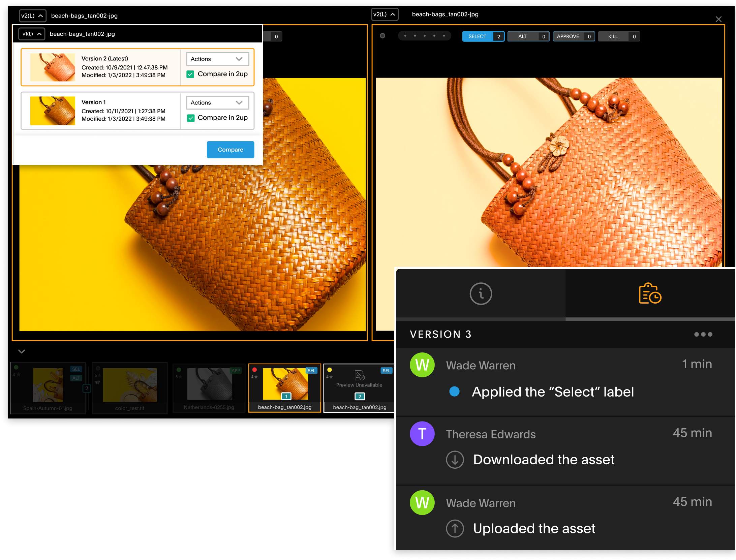Click the Theresa Edwards name

[x=491, y=434]
